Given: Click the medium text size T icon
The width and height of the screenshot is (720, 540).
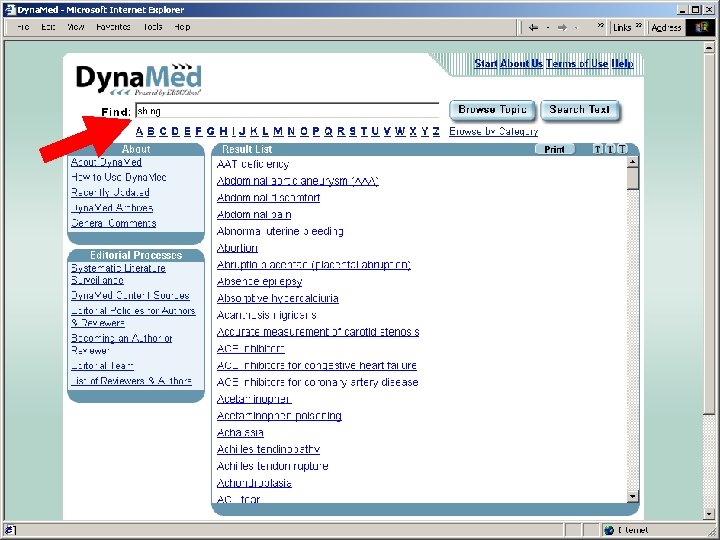Looking at the screenshot, I should tap(610, 149).
